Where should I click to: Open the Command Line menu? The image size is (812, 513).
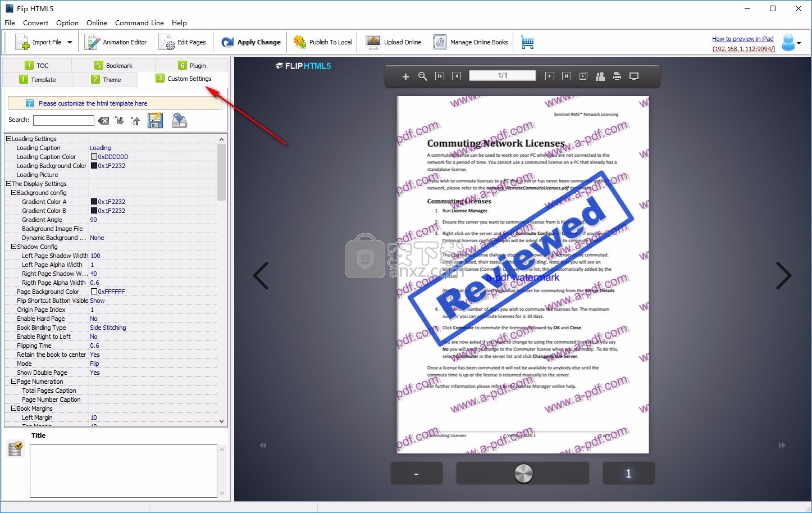(x=139, y=23)
